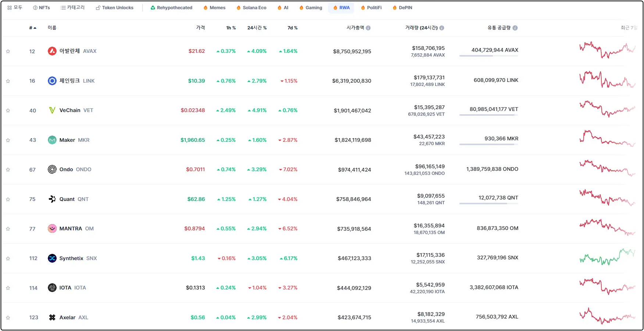
Task: Open the 카테고리 tab
Action: tap(73, 8)
